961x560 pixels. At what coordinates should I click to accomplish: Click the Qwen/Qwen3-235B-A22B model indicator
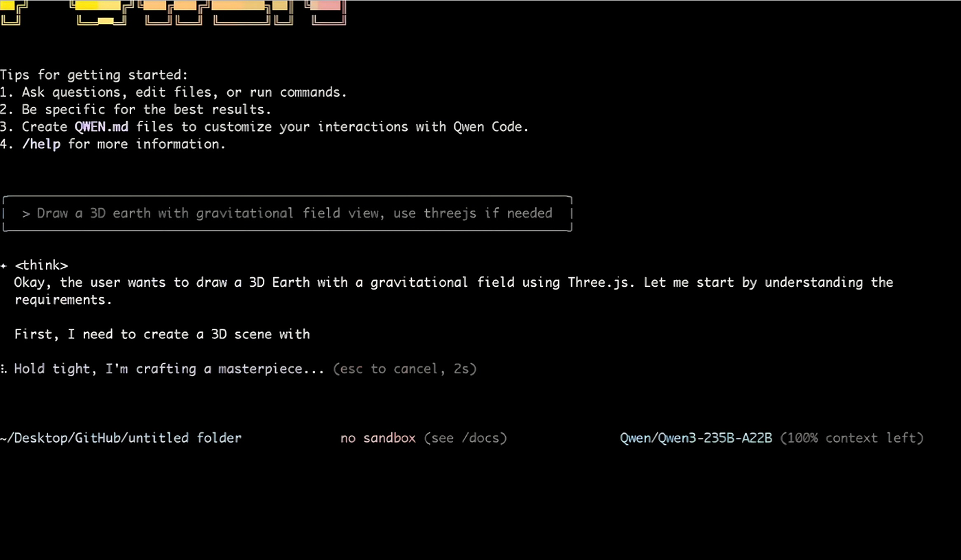click(x=695, y=437)
